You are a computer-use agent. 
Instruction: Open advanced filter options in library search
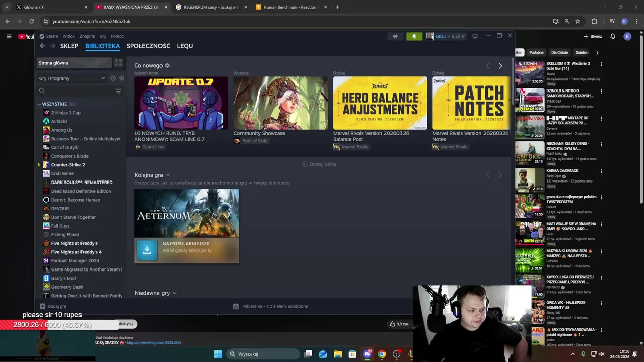click(118, 91)
